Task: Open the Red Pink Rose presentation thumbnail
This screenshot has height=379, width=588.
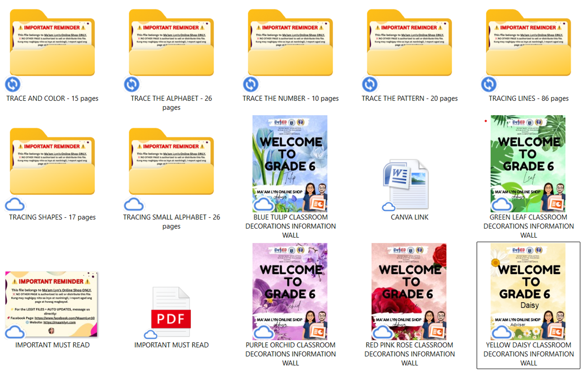Action: click(410, 291)
